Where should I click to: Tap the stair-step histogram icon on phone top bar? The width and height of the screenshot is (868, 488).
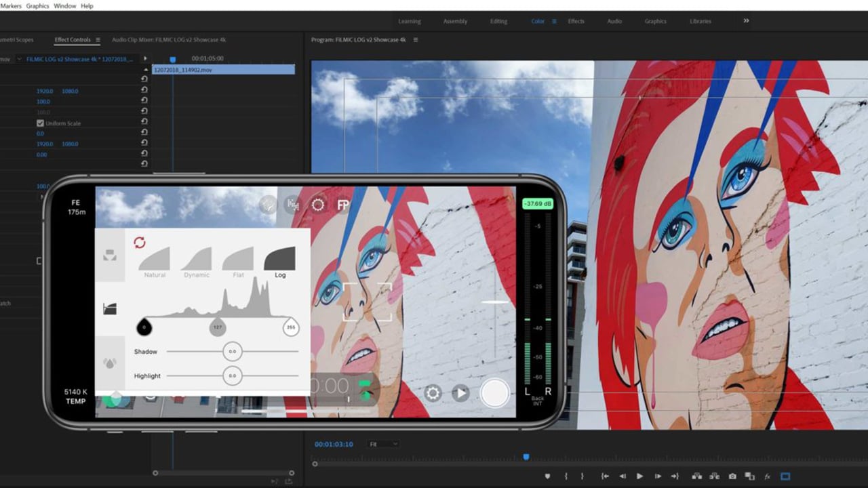[293, 205]
